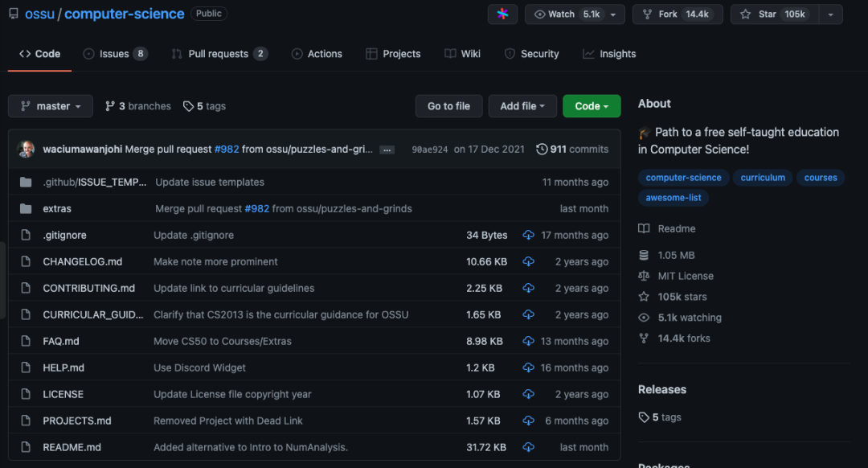Click the Releases heading link
This screenshot has width=868, height=468.
point(662,389)
